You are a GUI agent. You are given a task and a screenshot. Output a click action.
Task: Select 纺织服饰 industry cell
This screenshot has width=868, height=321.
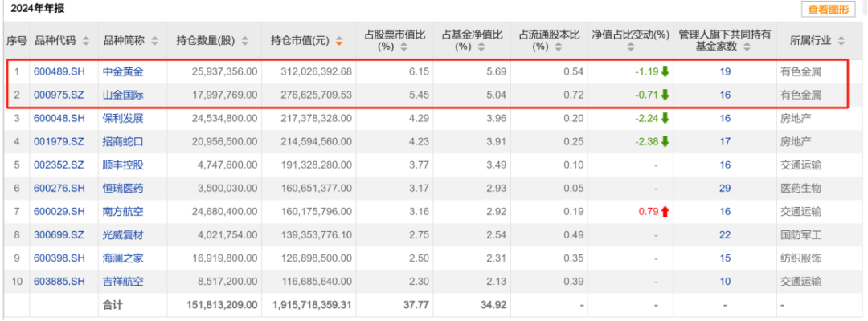800,258
